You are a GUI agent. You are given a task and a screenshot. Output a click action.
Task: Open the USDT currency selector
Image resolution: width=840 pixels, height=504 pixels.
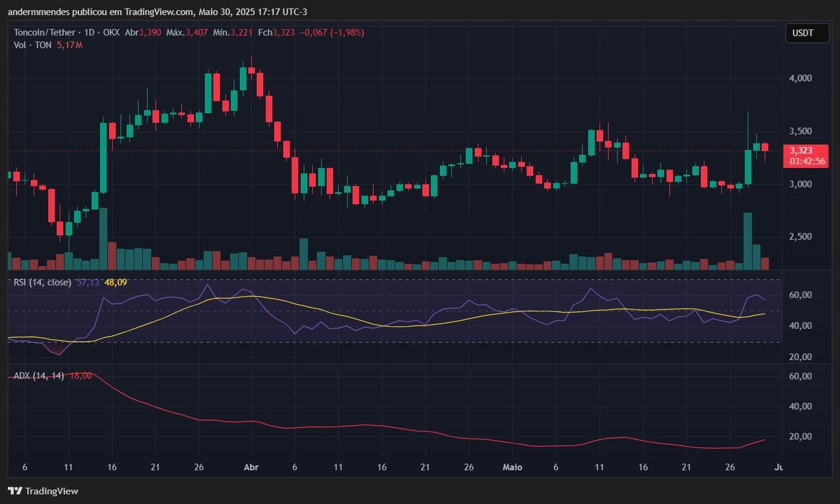[x=807, y=33]
